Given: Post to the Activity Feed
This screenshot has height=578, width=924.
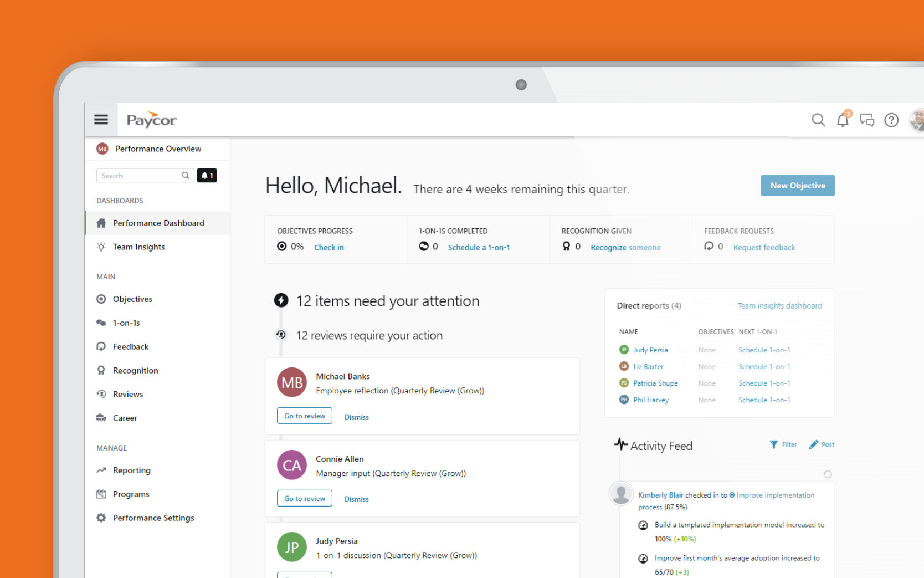Looking at the screenshot, I should pos(822,444).
